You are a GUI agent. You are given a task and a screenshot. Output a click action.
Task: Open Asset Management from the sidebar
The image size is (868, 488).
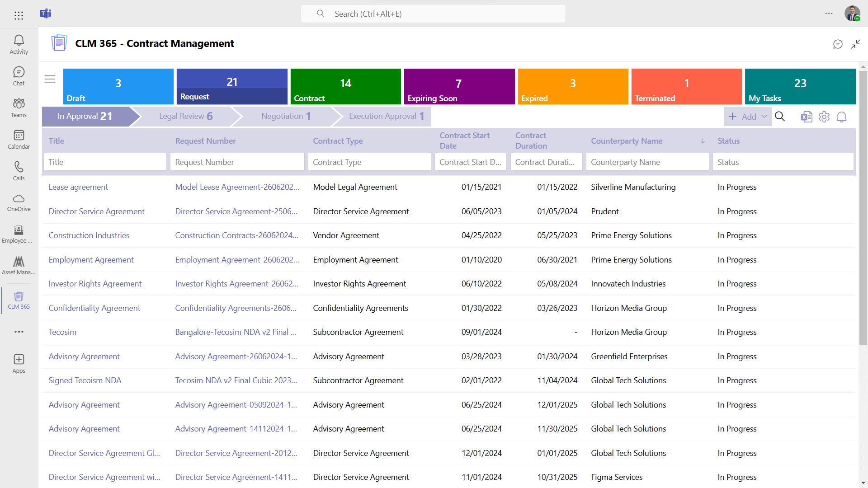(19, 265)
